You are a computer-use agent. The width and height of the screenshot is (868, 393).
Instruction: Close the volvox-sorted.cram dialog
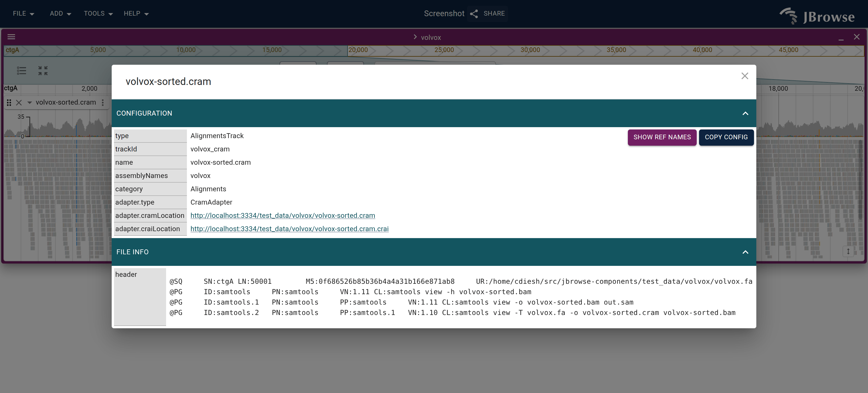point(745,76)
